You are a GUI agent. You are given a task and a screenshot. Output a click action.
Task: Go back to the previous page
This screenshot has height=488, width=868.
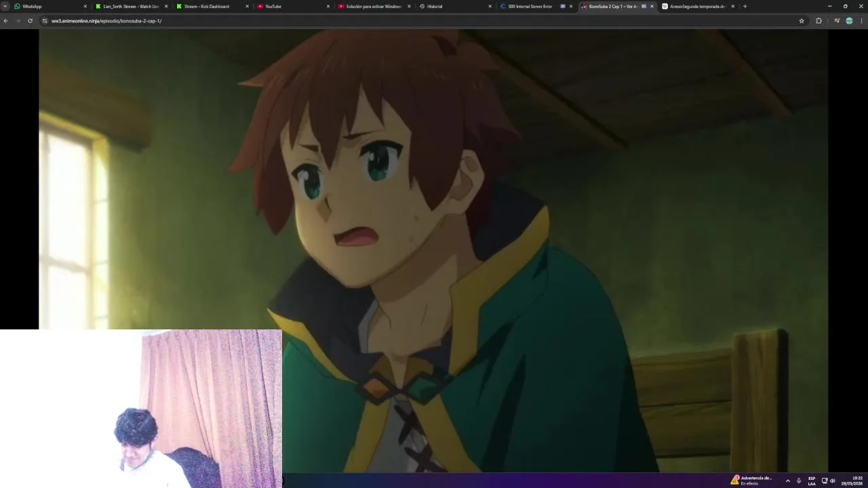pyautogui.click(x=5, y=21)
